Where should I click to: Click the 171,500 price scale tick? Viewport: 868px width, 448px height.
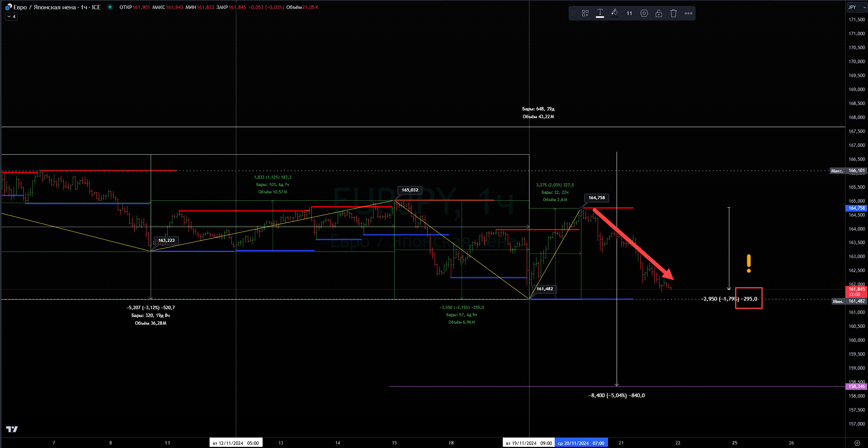pos(857,20)
